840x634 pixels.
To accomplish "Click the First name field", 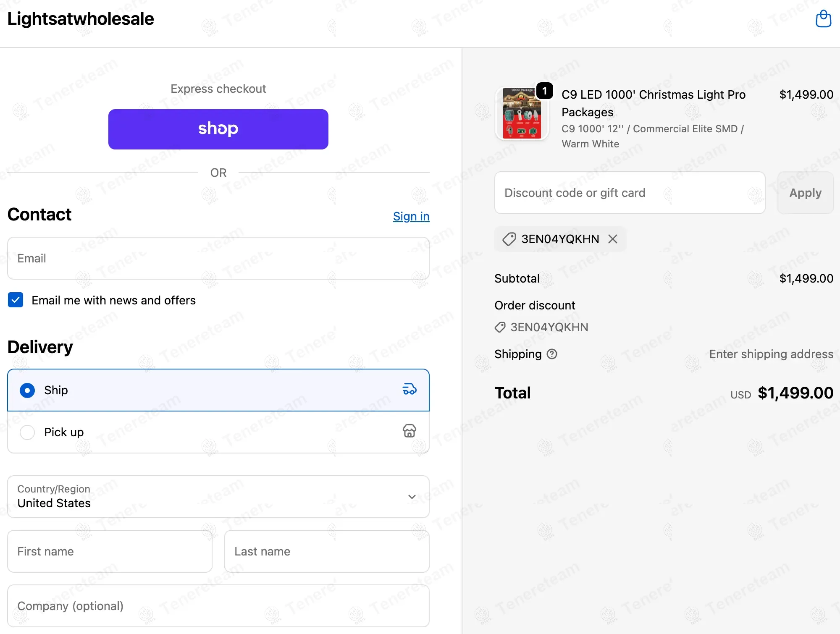I will (110, 551).
